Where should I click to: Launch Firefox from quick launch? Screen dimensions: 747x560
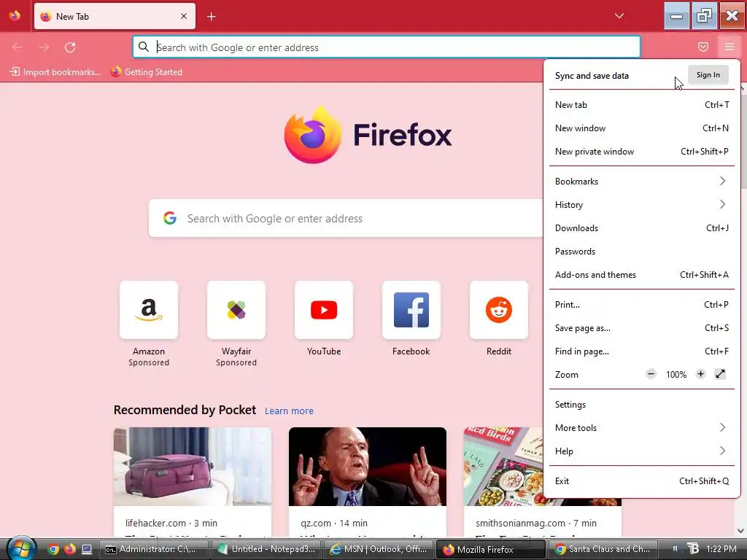[x=70, y=549]
